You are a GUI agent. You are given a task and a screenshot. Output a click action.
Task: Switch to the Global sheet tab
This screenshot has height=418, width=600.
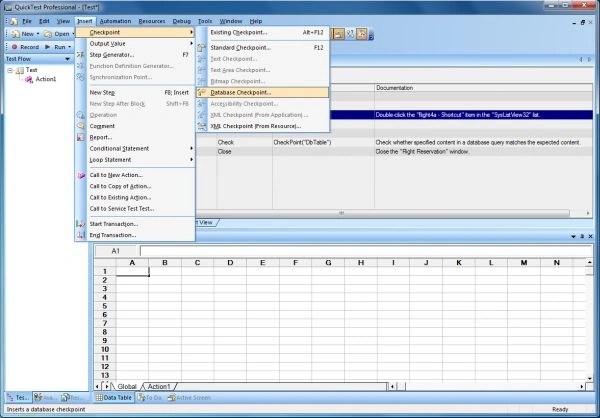coord(127,387)
